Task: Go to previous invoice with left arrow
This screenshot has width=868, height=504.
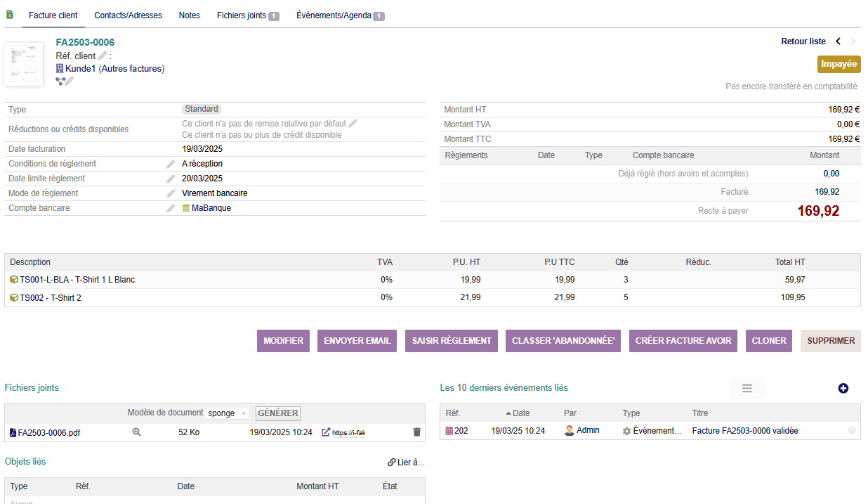Action: pos(838,41)
